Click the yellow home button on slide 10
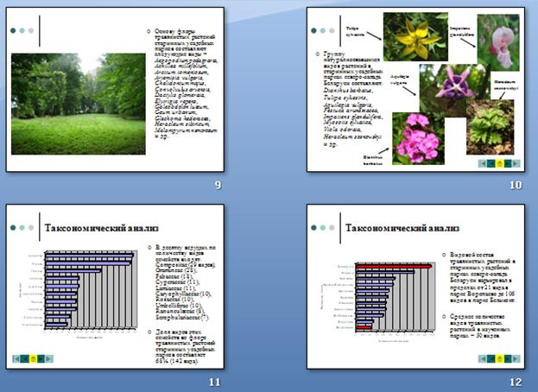538x392 pixels. tap(501, 161)
